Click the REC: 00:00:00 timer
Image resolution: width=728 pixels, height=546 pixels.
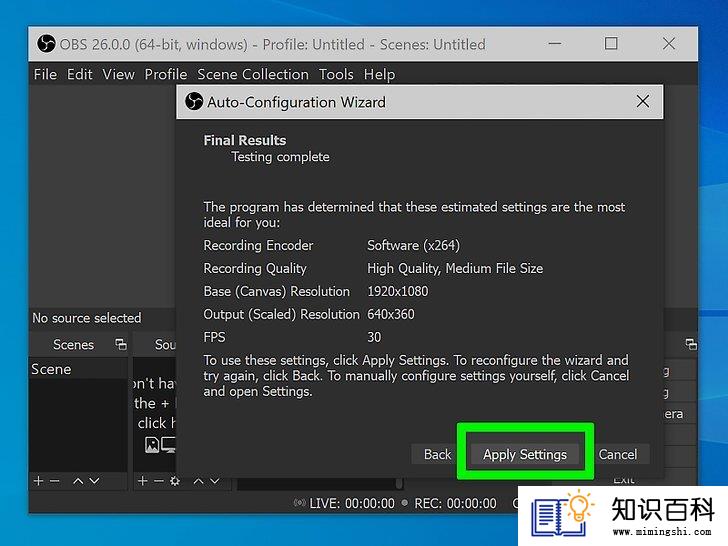coord(455,503)
